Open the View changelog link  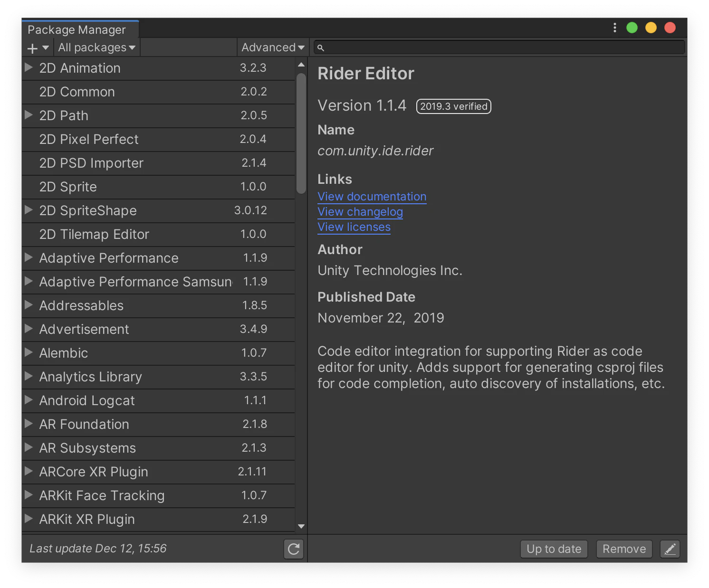(x=360, y=212)
